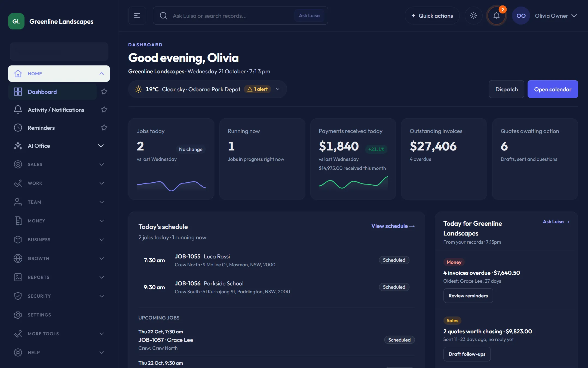Click the SECURITY shield icon

pyautogui.click(x=18, y=296)
